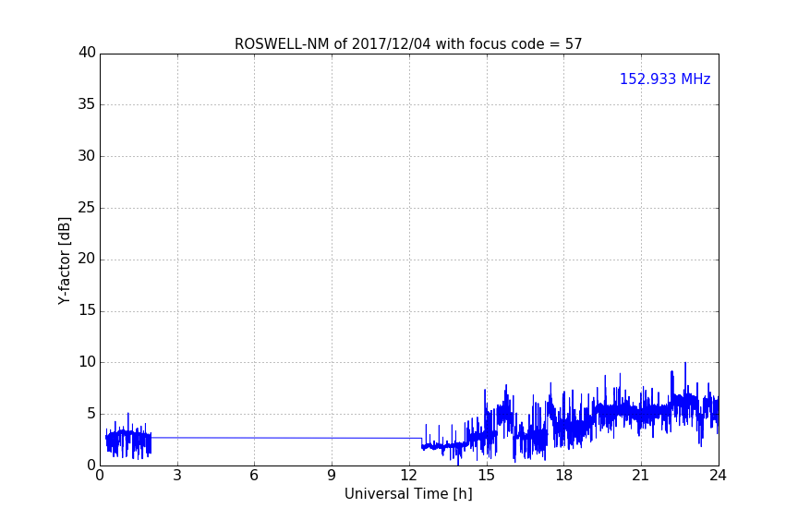Click the x-axis tick label 24
This screenshot has width=798, height=532.
(x=718, y=476)
